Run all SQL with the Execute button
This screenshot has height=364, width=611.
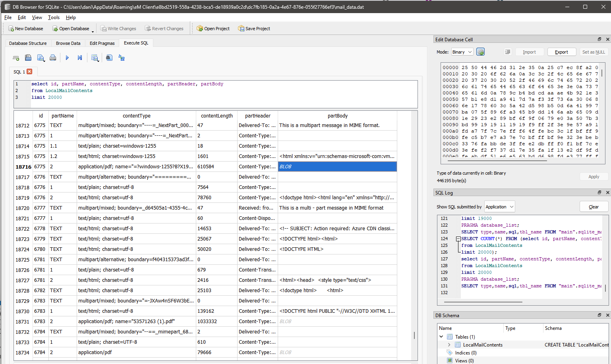click(67, 58)
